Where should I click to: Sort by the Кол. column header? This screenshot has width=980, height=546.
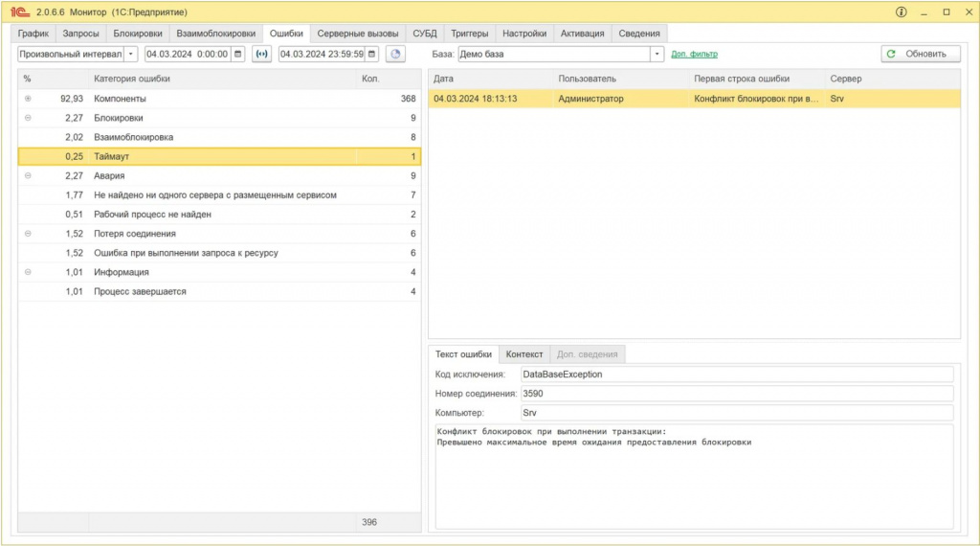pyautogui.click(x=389, y=79)
